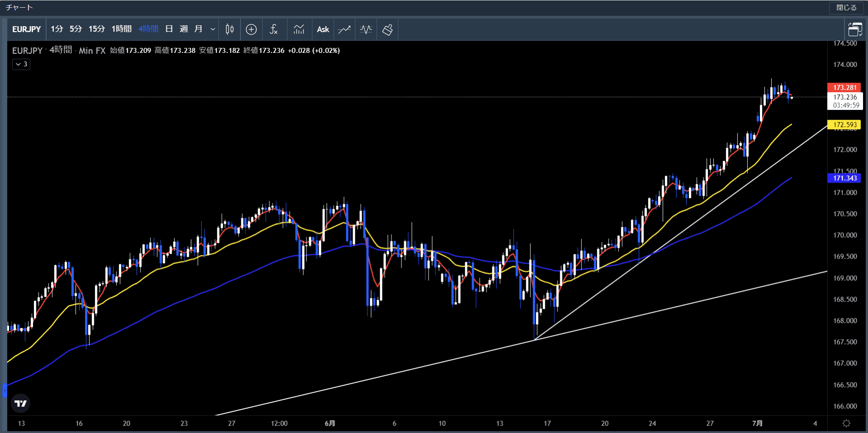The height and width of the screenshot is (433, 868).
Task: Click the 166.000 price scale label
Action: point(845,406)
